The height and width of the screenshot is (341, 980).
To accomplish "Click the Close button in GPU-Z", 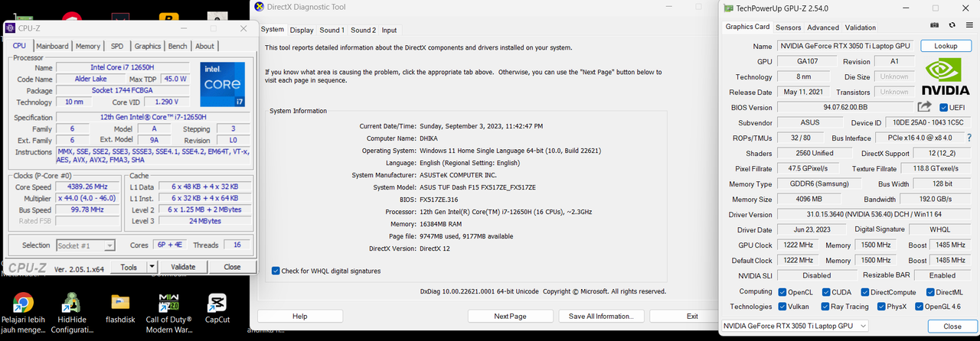I will [952, 326].
